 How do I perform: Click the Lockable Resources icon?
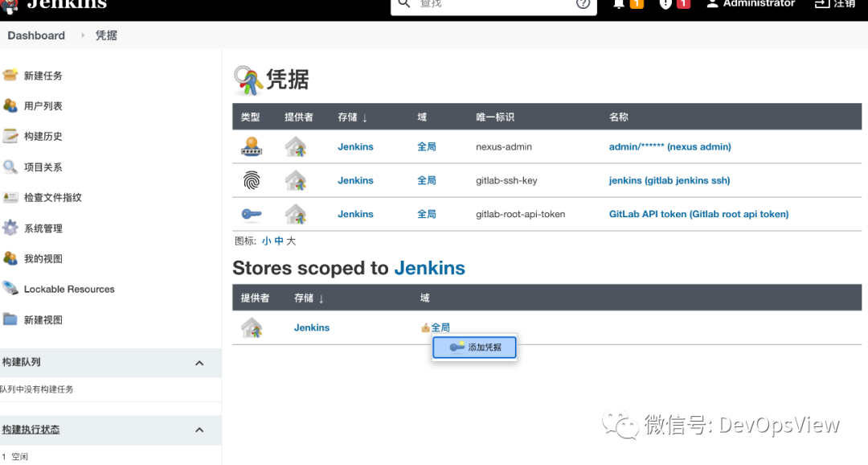[10, 288]
